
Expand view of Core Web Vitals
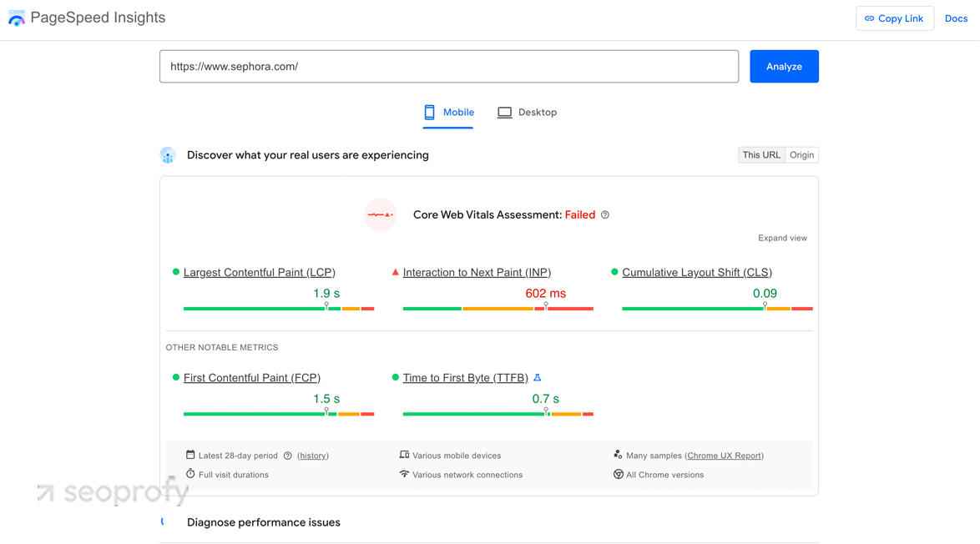click(782, 238)
